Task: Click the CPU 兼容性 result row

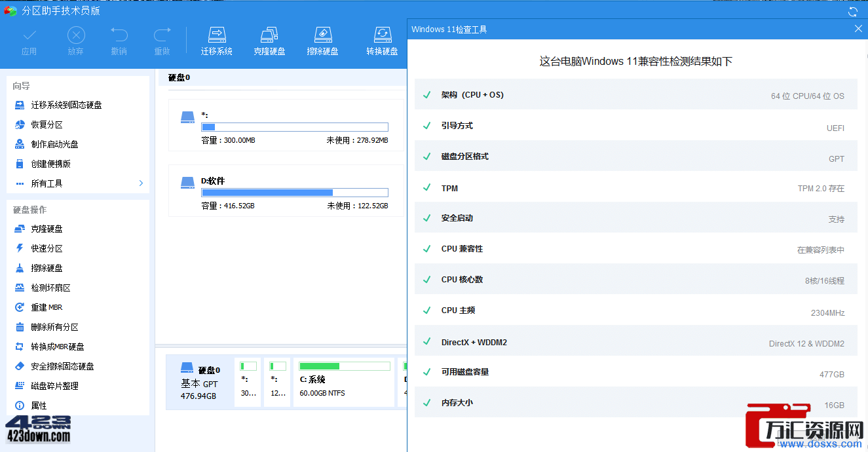Action: pyautogui.click(x=636, y=249)
